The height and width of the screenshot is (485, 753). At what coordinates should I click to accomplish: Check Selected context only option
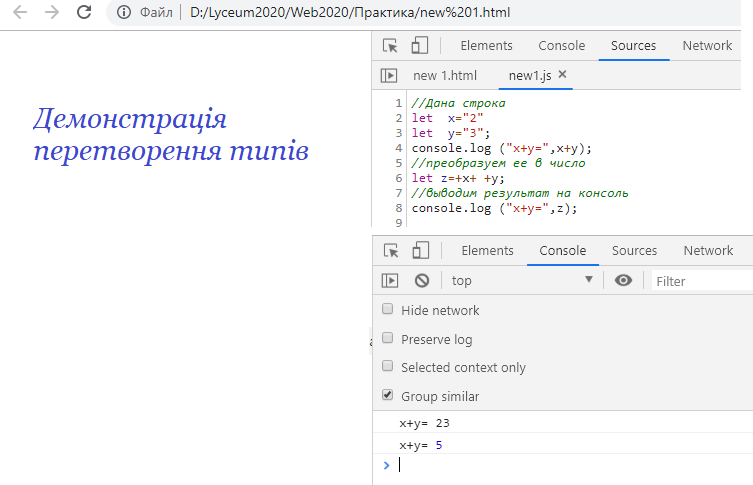pyautogui.click(x=388, y=367)
